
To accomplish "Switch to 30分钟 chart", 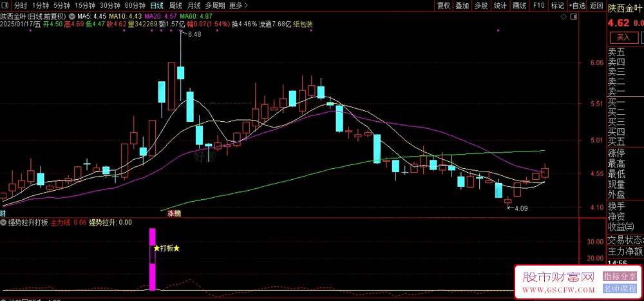I will pyautogui.click(x=110, y=5).
